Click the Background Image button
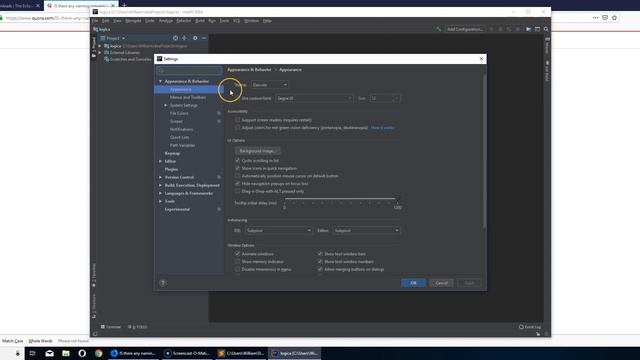640x360 pixels. pyautogui.click(x=258, y=151)
